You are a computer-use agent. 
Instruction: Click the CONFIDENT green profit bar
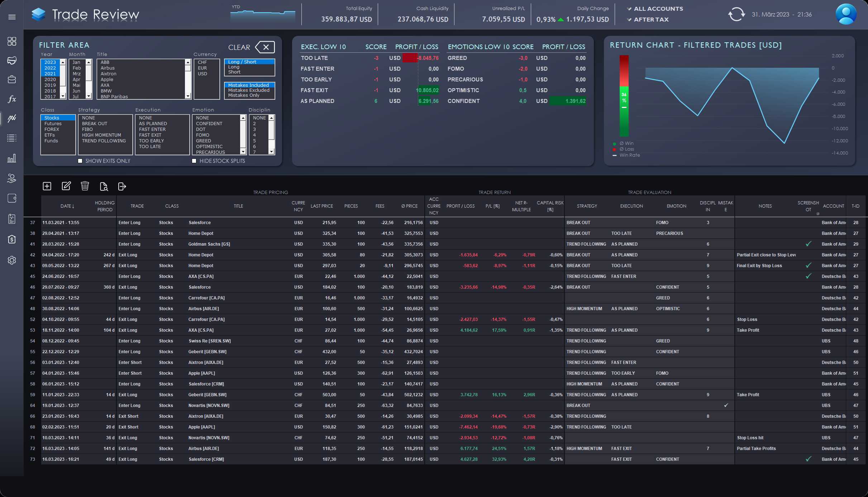pyautogui.click(x=568, y=101)
